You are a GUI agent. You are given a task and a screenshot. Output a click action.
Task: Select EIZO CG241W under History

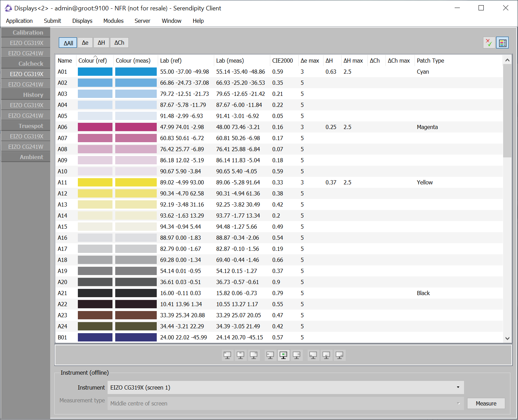click(x=26, y=116)
